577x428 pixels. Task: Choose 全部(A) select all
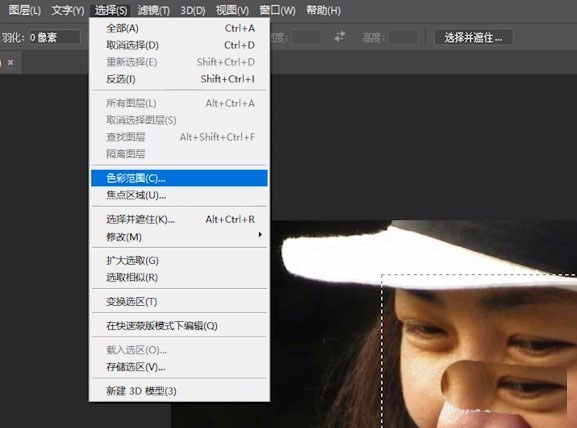point(179,28)
